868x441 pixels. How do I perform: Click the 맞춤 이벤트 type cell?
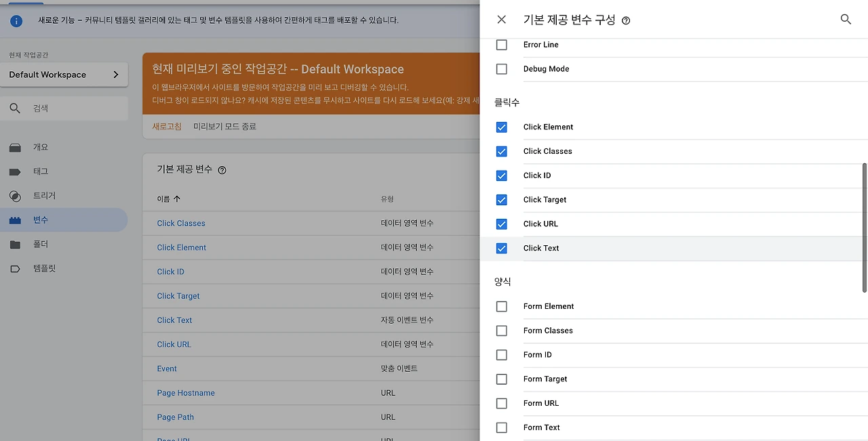point(399,369)
